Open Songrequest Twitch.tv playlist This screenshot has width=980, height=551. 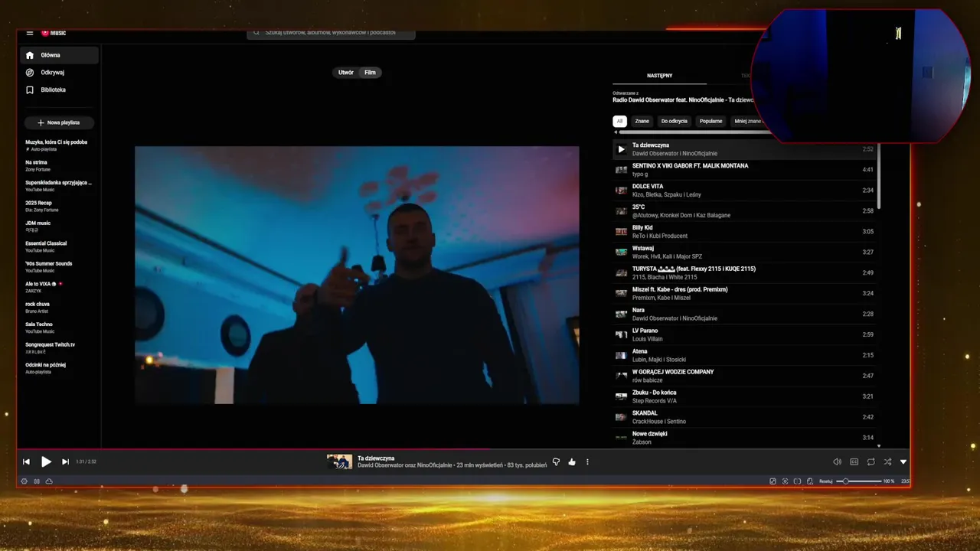coord(58,347)
